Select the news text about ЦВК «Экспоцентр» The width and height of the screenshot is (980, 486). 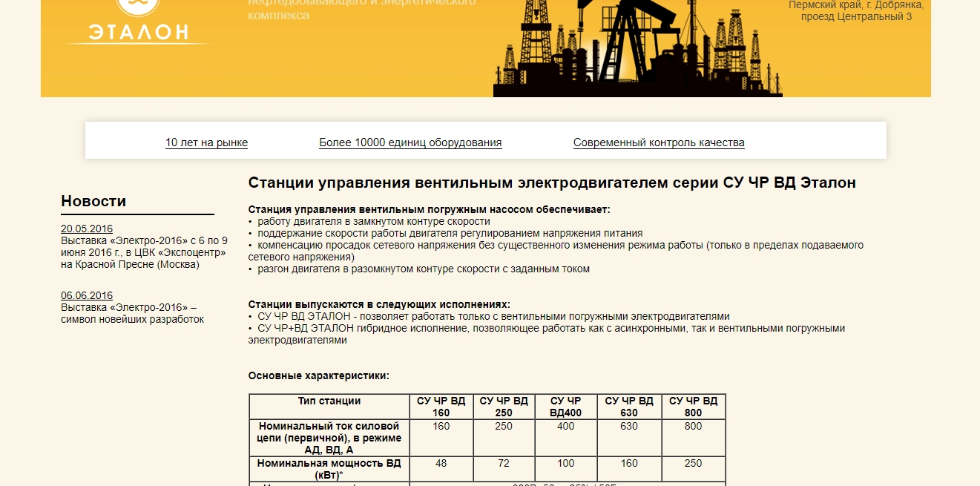[143, 252]
